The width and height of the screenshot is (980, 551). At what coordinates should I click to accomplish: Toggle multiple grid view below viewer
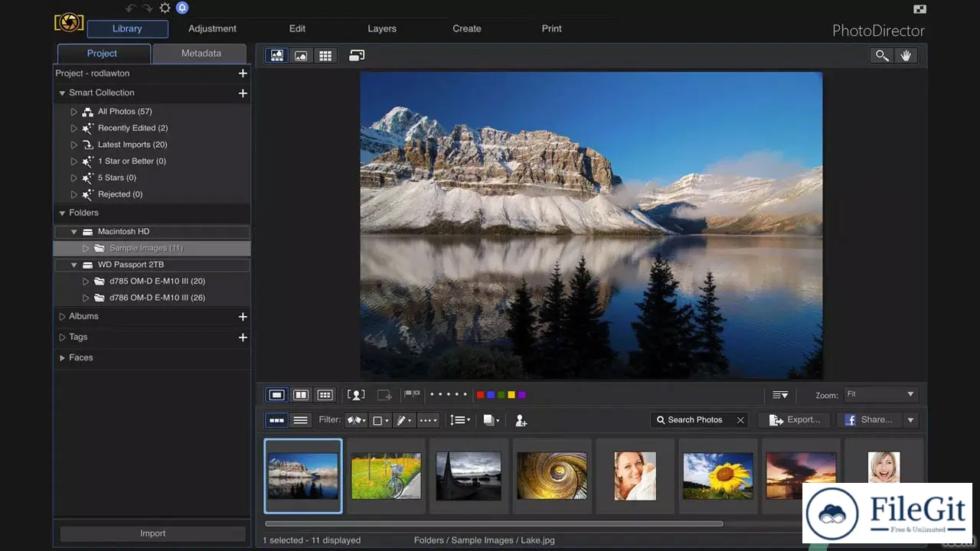coord(325,395)
